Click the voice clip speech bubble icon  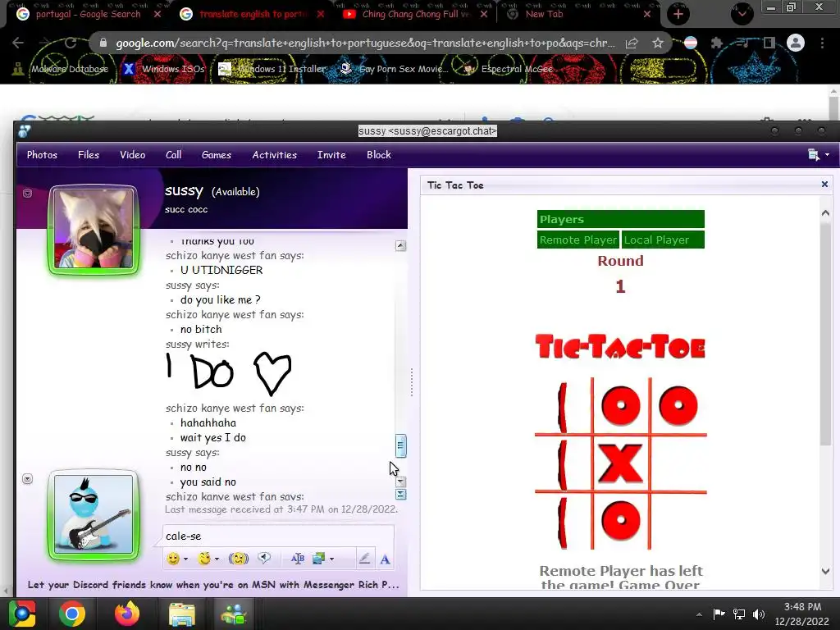click(x=264, y=558)
